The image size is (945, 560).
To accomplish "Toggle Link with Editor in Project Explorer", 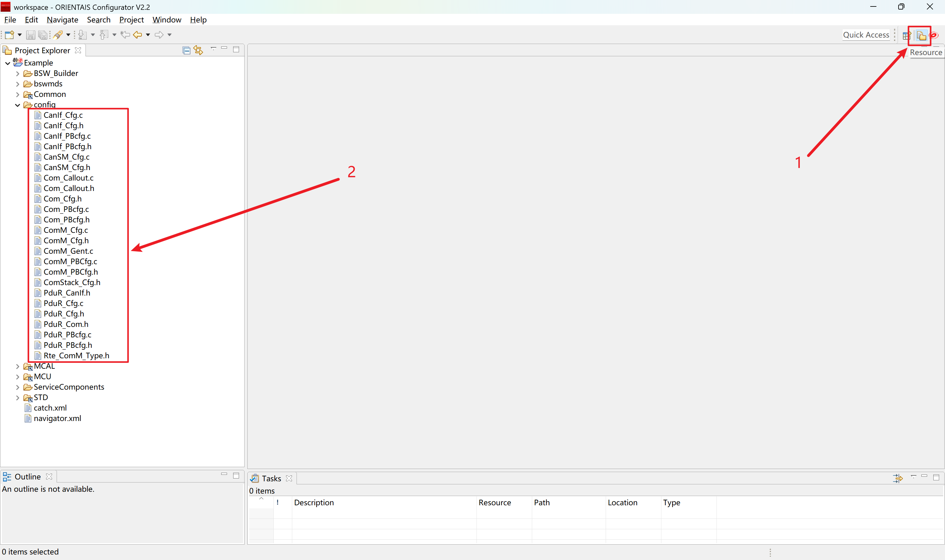I will 198,50.
